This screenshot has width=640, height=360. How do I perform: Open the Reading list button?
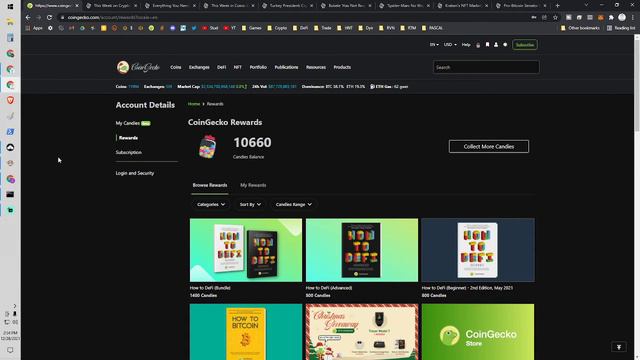point(621,28)
